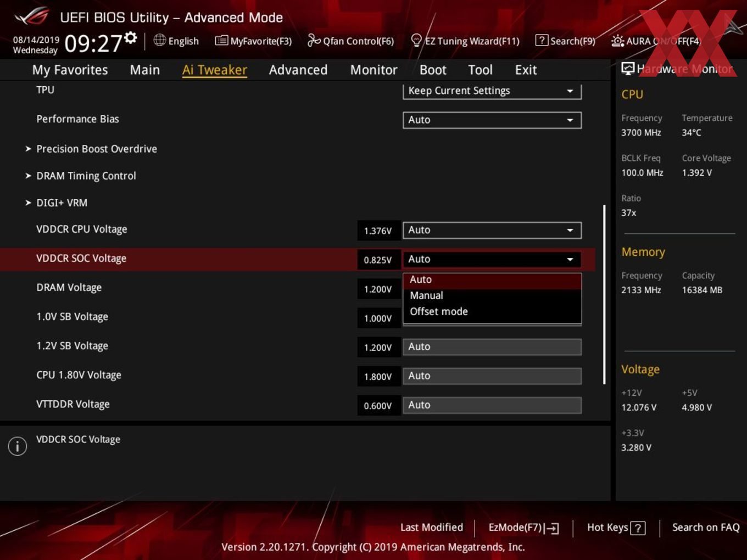Click the settings list scrollbar
747x560 pixels.
pos(604,294)
